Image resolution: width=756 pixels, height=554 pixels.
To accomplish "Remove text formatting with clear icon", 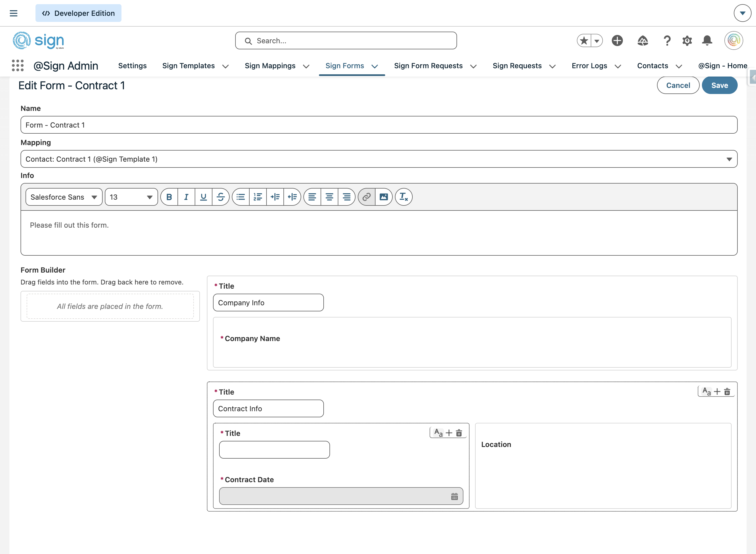I will pyautogui.click(x=404, y=197).
